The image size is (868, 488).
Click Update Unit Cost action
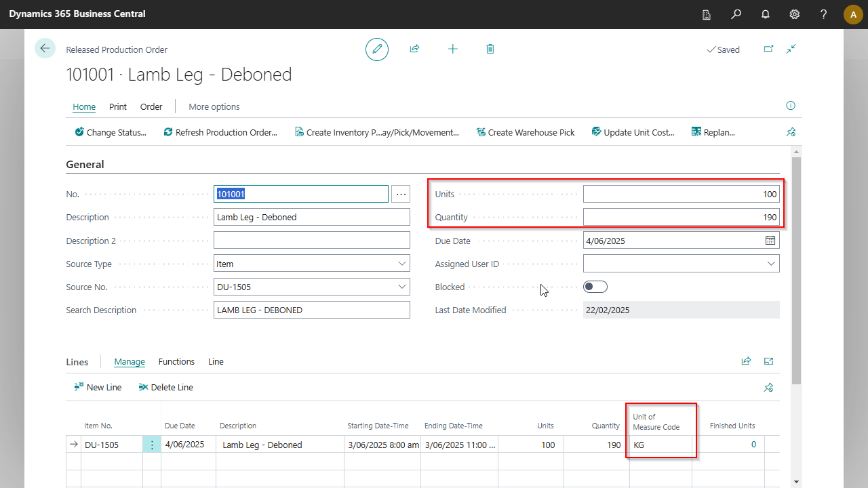[x=633, y=132]
